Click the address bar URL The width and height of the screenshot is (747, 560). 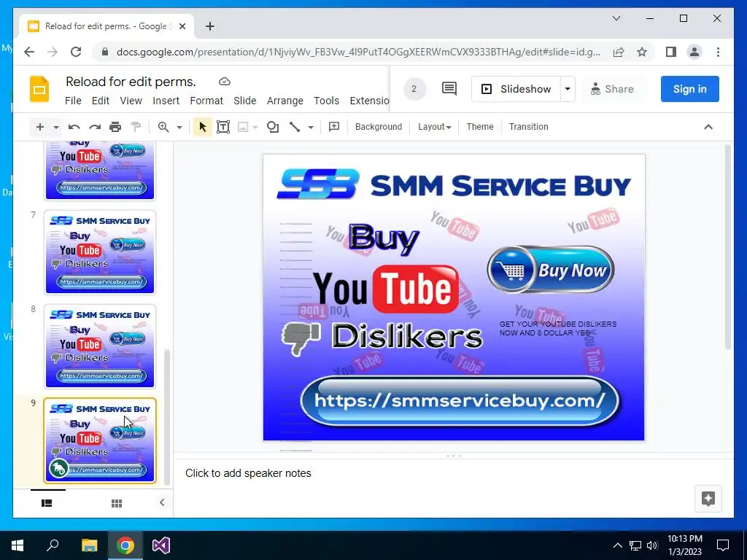(358, 52)
